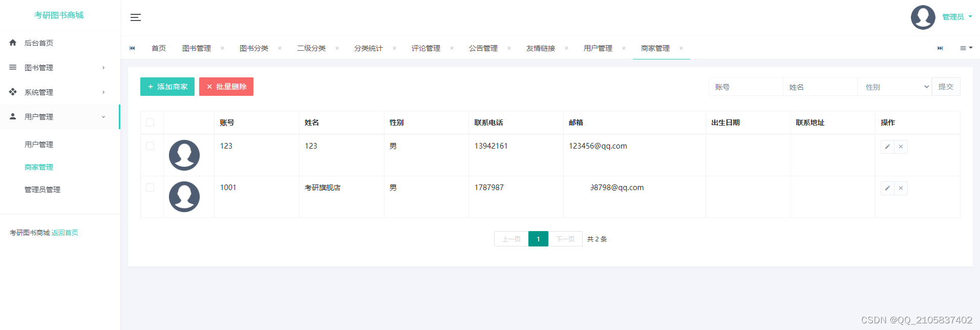This screenshot has height=330, width=980.
Task: Click phone number 13942161
Action: coord(491,146)
